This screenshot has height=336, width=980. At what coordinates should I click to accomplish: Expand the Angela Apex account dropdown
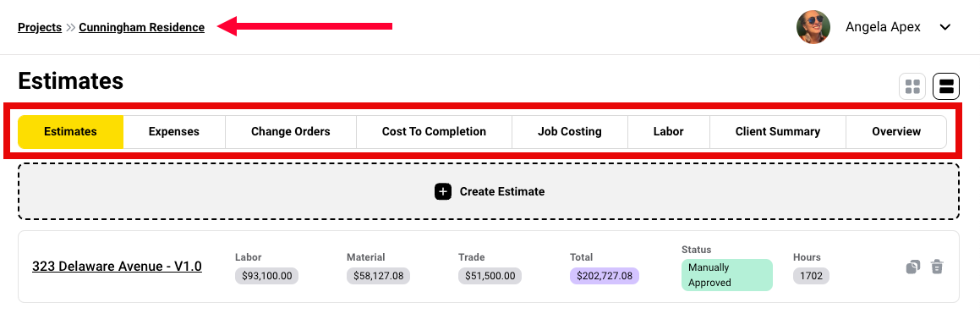[945, 28]
